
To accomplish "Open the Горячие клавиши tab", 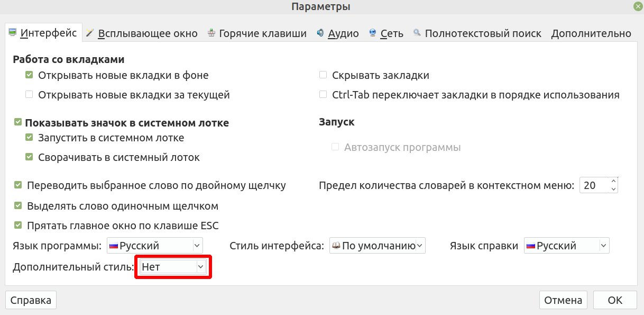I will click(257, 33).
